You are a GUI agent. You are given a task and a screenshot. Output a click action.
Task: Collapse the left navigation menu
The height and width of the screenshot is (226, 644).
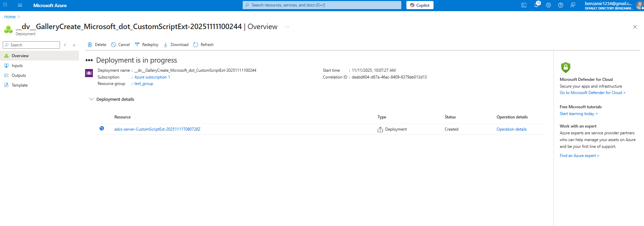(74, 45)
